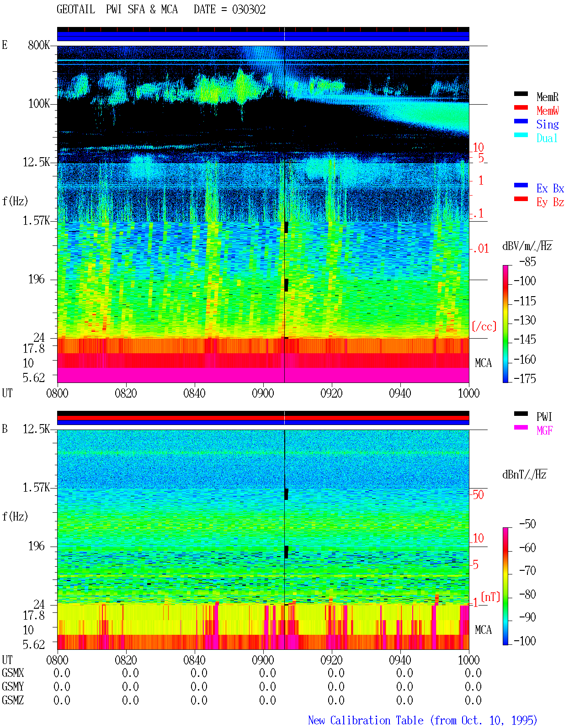Click the f(Hz) label of the E panel
The width and height of the screenshot is (585, 728).
tap(15, 201)
